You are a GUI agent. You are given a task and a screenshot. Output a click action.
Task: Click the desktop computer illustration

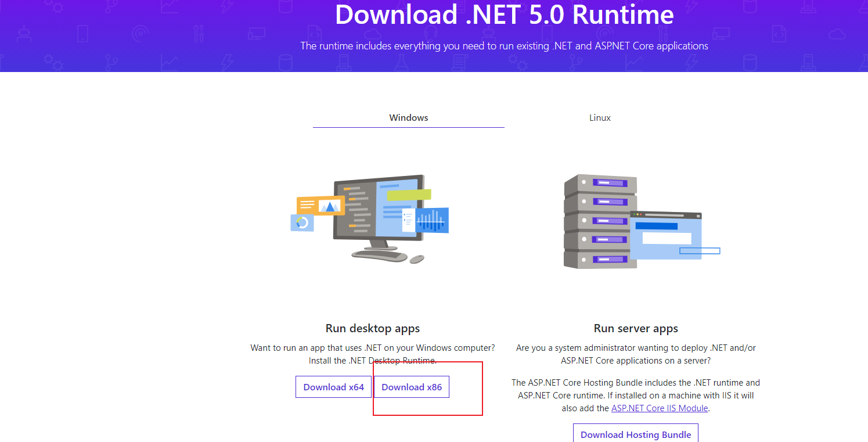[x=369, y=219]
